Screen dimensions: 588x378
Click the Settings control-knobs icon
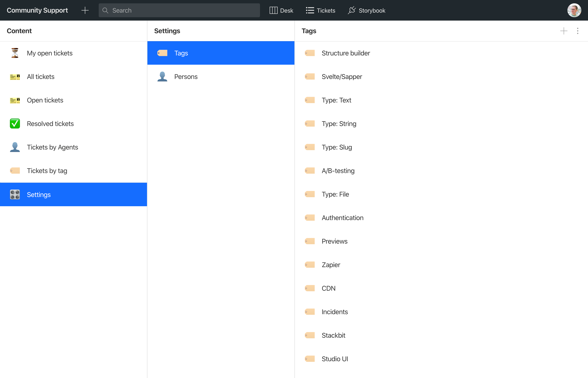point(15,195)
